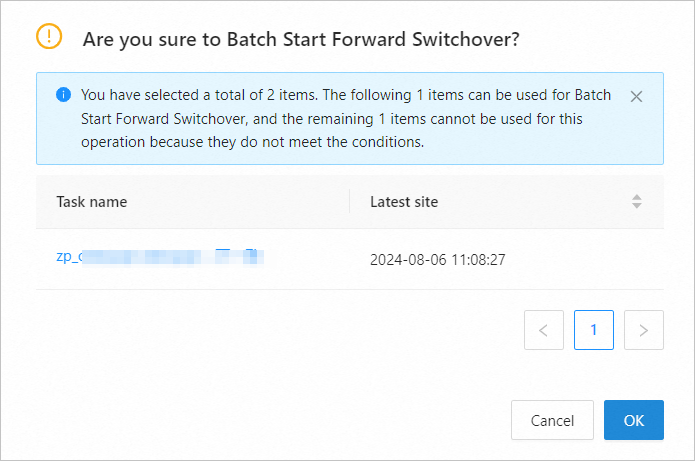The height and width of the screenshot is (461, 695).
Task: Click the ascending sort caret on Latest site
Action: click(637, 197)
